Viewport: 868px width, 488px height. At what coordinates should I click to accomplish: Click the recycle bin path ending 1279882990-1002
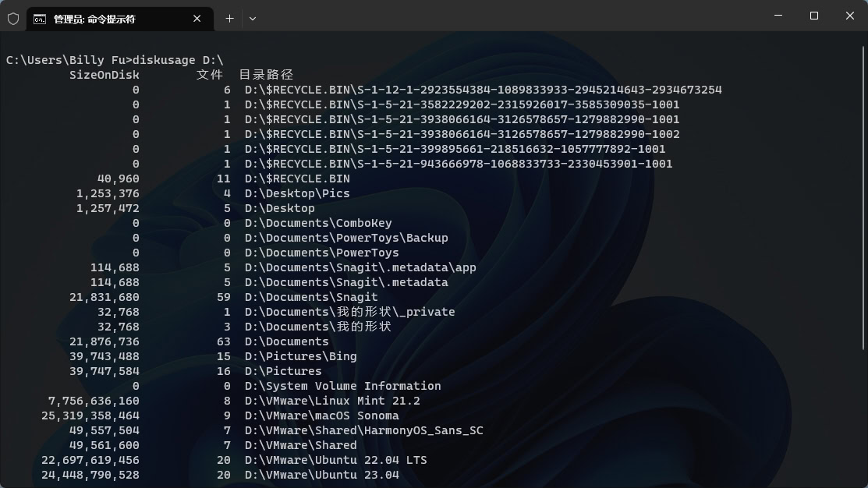pyautogui.click(x=462, y=134)
